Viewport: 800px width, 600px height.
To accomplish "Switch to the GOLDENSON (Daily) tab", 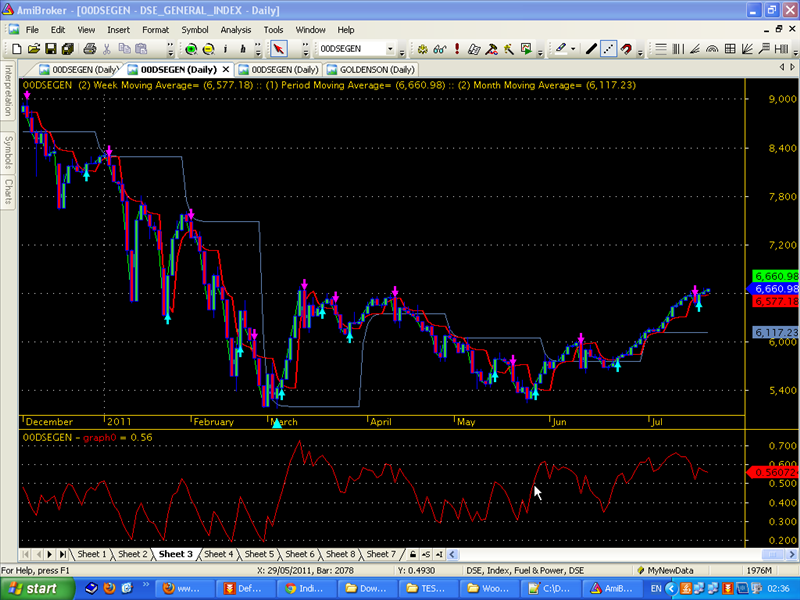I will [x=371, y=69].
